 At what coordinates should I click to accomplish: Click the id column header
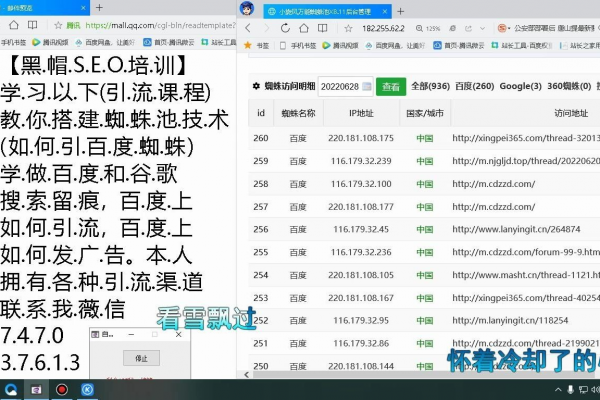(261, 113)
